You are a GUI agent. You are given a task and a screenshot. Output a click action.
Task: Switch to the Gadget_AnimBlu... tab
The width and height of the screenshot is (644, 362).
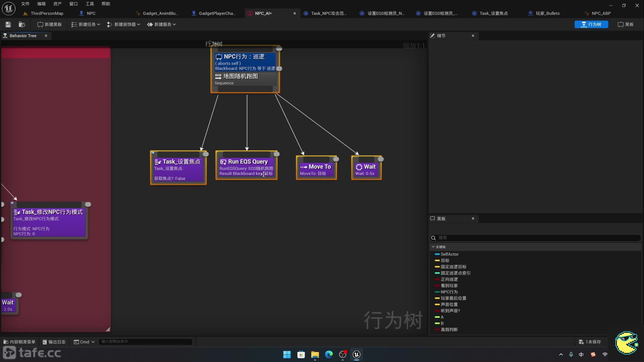coord(157,13)
